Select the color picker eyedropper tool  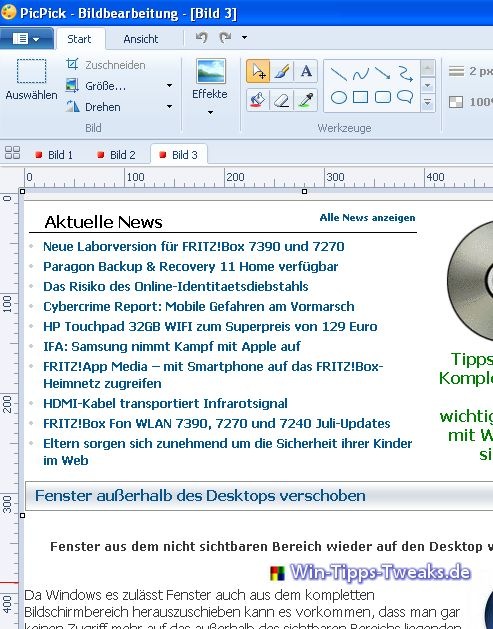click(306, 100)
